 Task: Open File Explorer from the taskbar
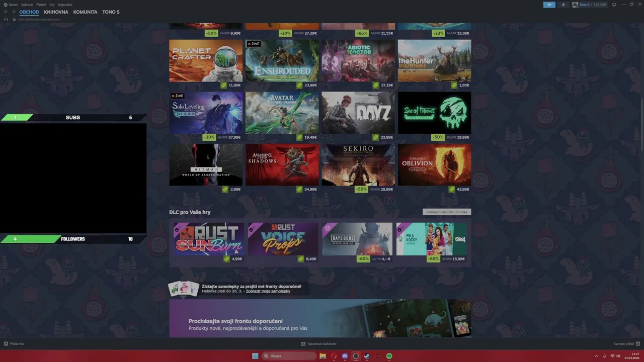[323, 356]
